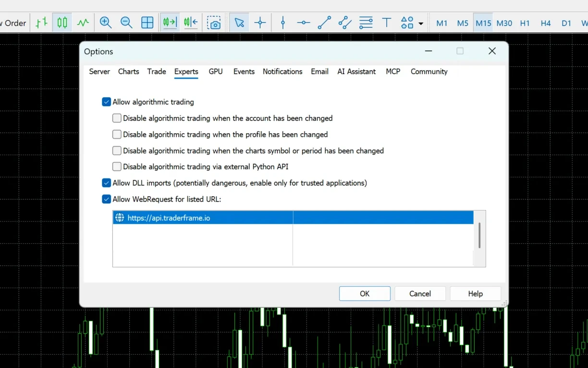The height and width of the screenshot is (368, 588).
Task: Uncheck Allow DLL imports
Action: tap(107, 183)
